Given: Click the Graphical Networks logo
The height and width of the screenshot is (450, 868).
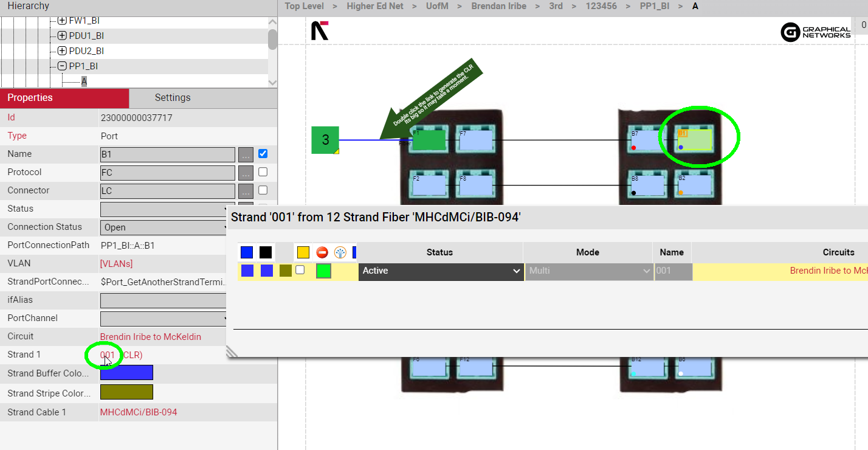Looking at the screenshot, I should [x=816, y=32].
